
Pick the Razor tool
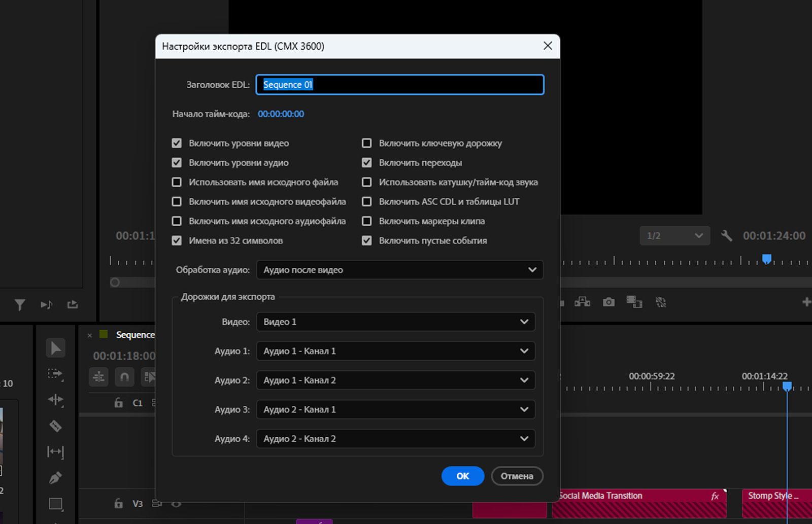point(55,426)
